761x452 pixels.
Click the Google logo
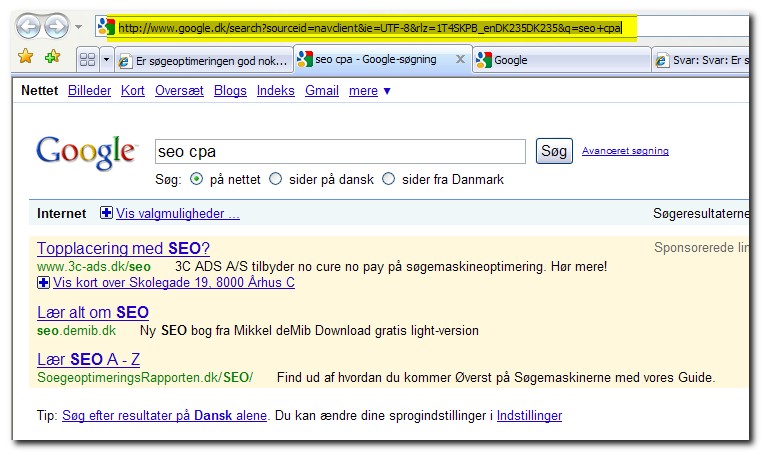(87, 152)
